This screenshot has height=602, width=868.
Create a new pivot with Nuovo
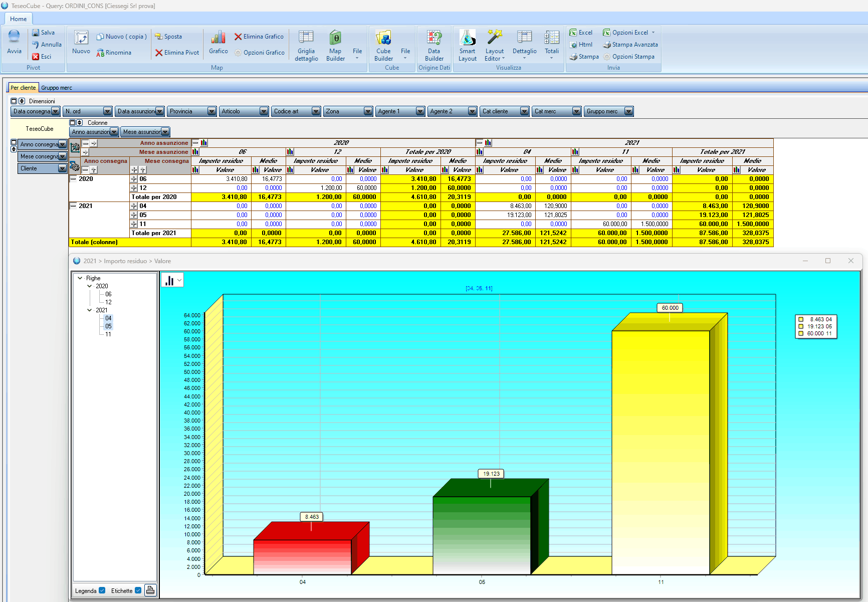pyautogui.click(x=81, y=42)
